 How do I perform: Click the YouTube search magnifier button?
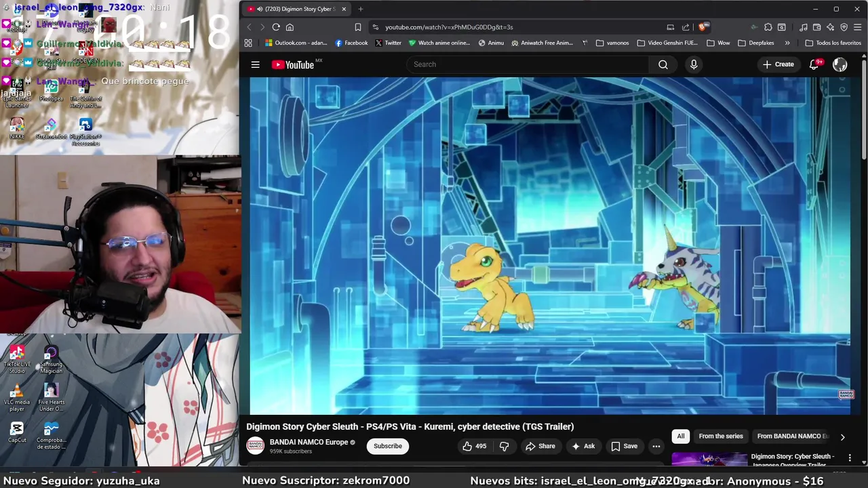[x=663, y=64]
